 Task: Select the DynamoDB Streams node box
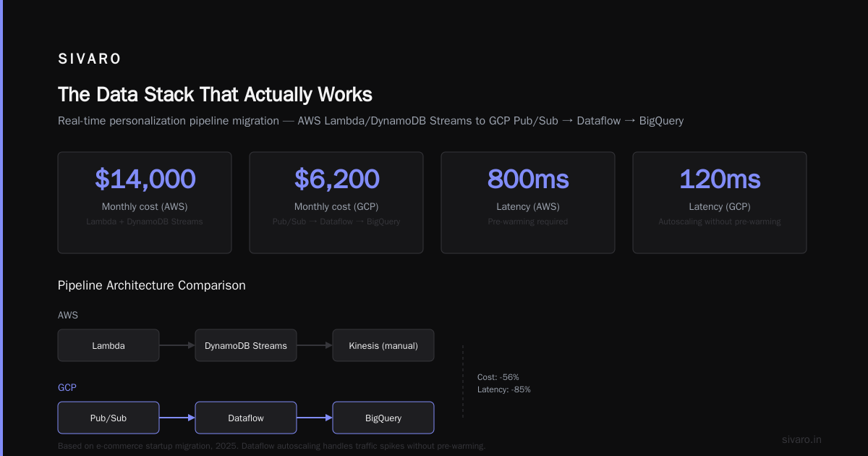coord(246,345)
